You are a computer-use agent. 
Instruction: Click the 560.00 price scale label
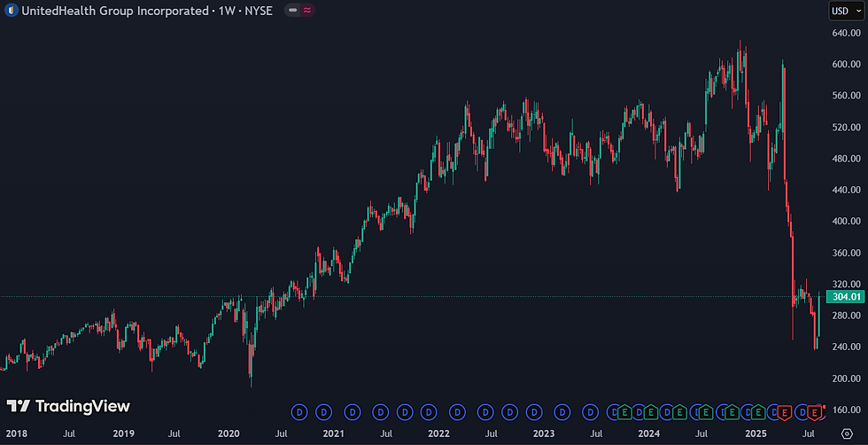pyautogui.click(x=847, y=96)
